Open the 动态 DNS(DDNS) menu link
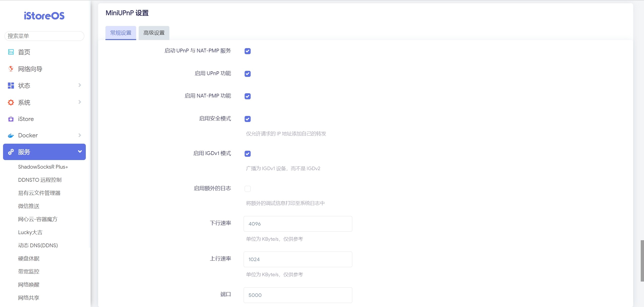The width and height of the screenshot is (644, 307). click(38, 245)
